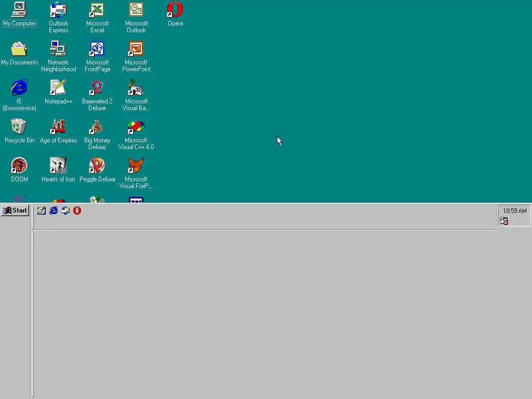The height and width of the screenshot is (399, 532).
Task: Click the Task Scheduler tray icon
Action: [x=504, y=221]
